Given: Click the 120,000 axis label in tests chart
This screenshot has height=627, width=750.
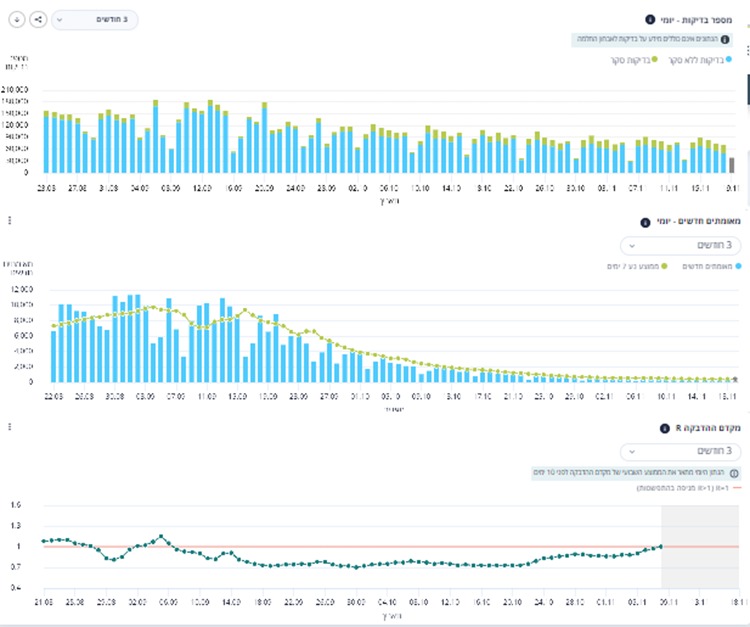Looking at the screenshot, I should pos(15,125).
